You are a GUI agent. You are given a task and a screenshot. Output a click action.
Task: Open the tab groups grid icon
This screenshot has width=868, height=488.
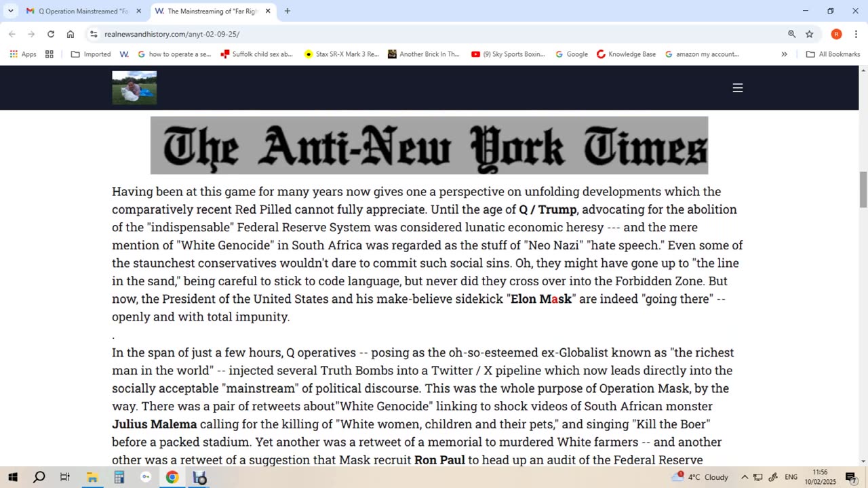pyautogui.click(x=50, y=54)
